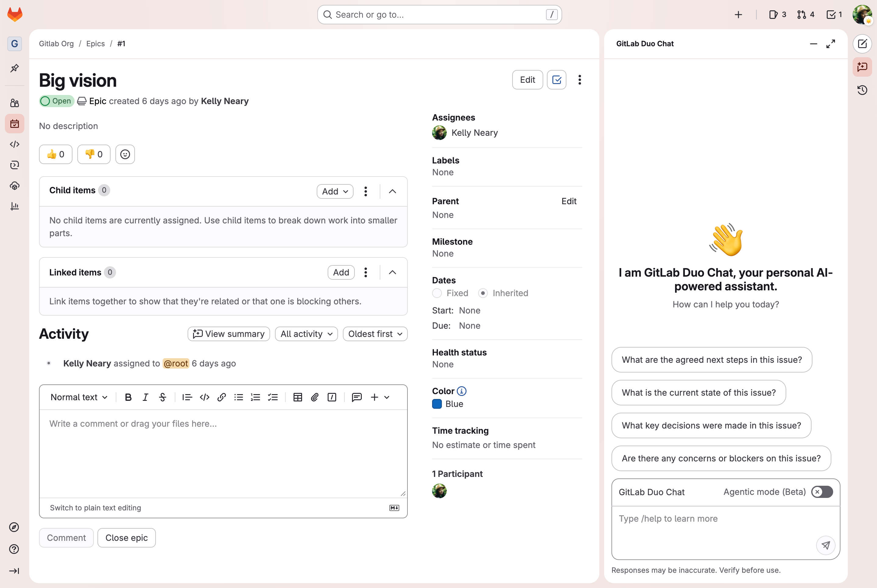Enable Agentic mode in GitLab Duo Chat
877x588 pixels.
pos(822,492)
